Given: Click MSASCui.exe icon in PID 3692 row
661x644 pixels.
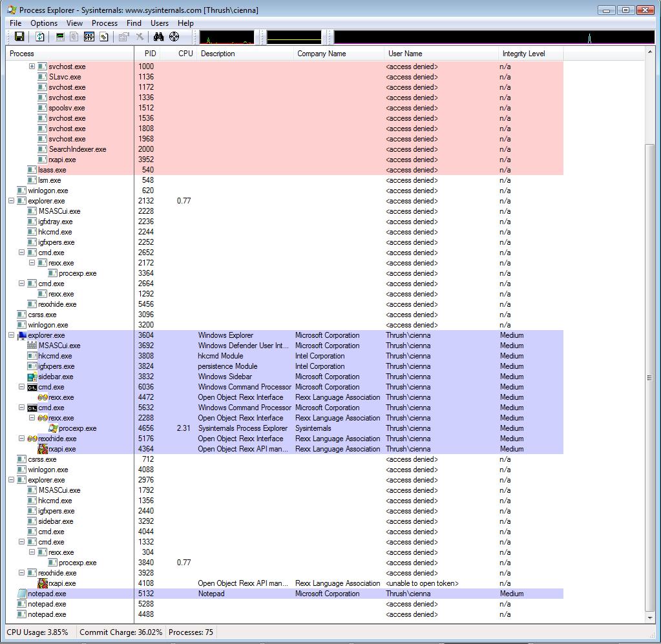Looking at the screenshot, I should point(32,346).
